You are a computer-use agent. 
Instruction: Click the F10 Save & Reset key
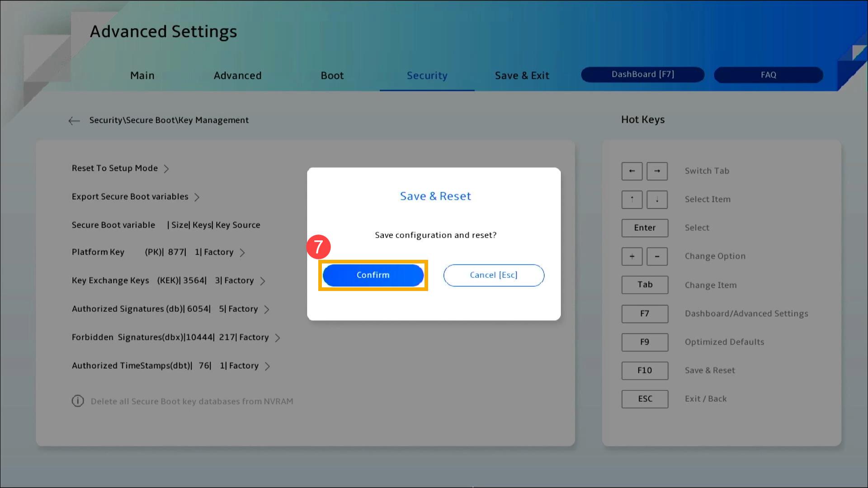[644, 371]
